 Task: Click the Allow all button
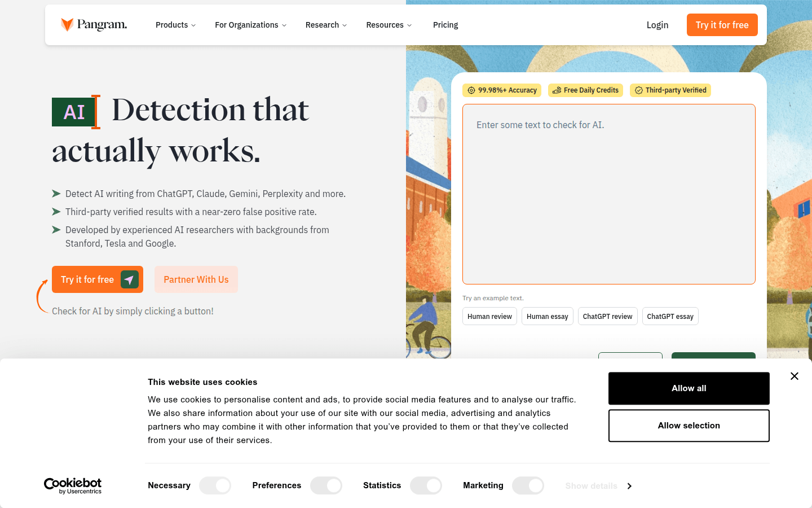pyautogui.click(x=689, y=388)
